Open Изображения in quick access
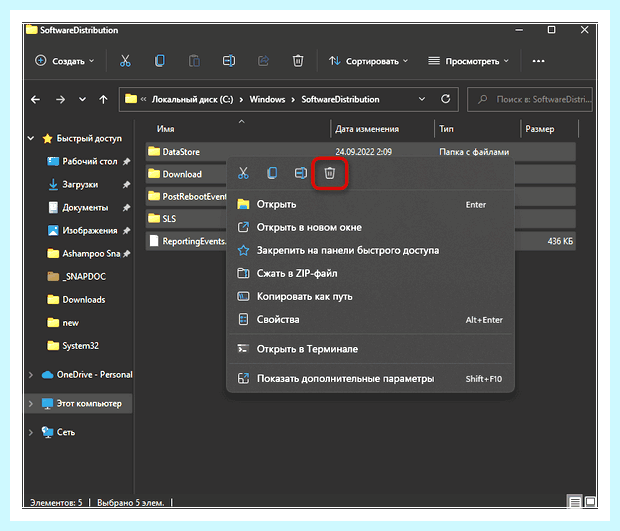The height and width of the screenshot is (531, 620). pyautogui.click(x=90, y=231)
